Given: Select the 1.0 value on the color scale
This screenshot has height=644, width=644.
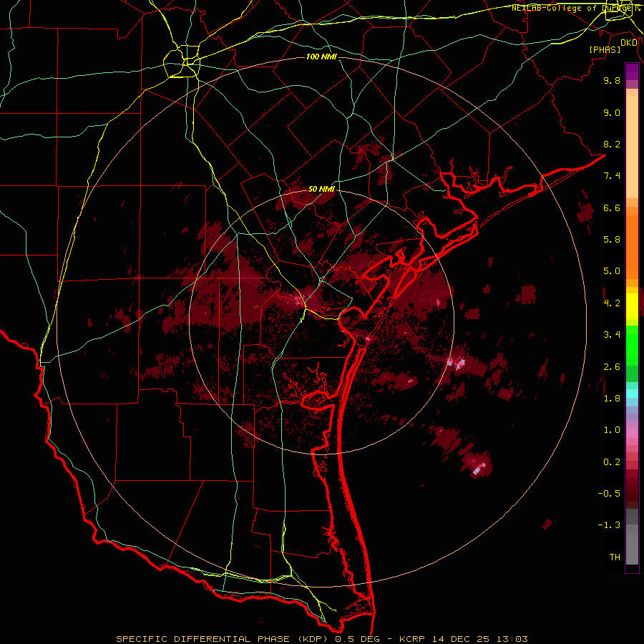Looking at the screenshot, I should pyautogui.click(x=612, y=430).
